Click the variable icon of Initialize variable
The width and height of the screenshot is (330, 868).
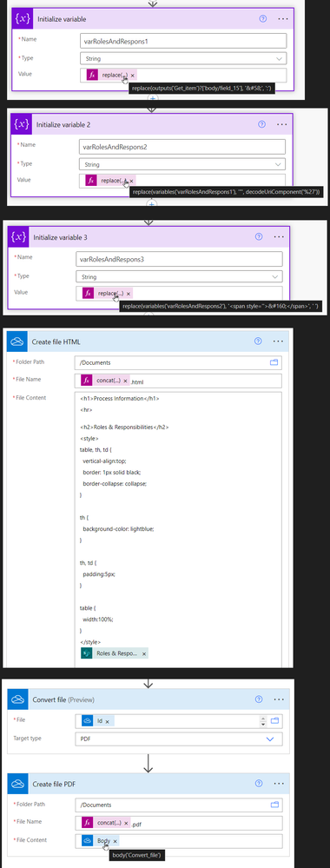[x=23, y=19]
